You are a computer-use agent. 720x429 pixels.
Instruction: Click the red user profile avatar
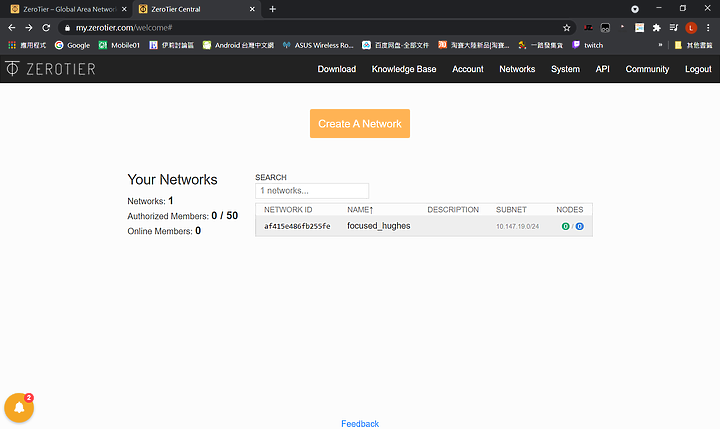691,28
